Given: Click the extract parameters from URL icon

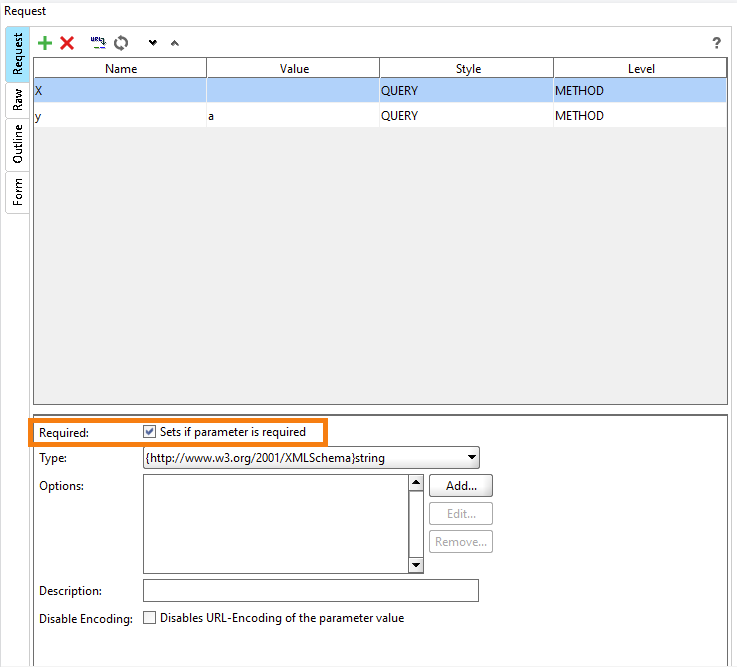Looking at the screenshot, I should (x=98, y=42).
